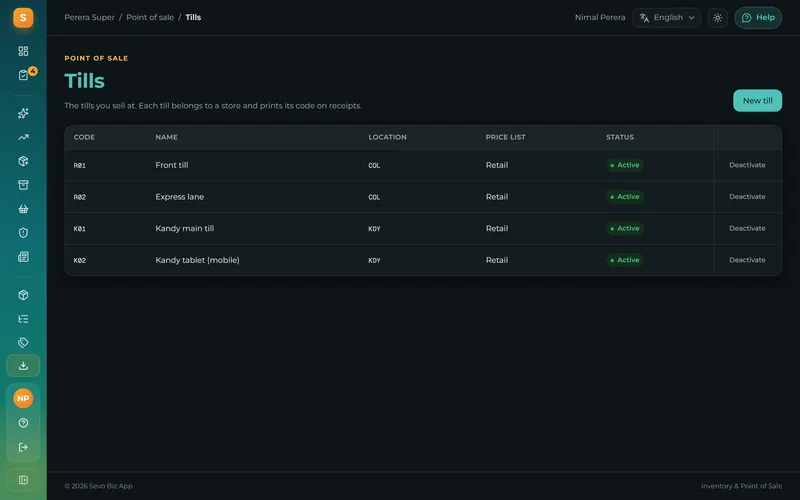Deactivate the Front till
Screen dimensions: 800x500
(x=747, y=165)
